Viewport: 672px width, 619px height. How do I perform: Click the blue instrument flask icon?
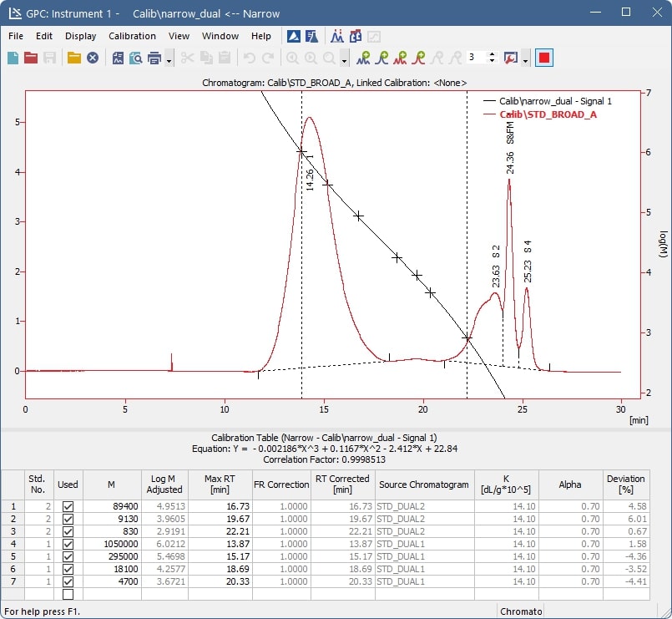pos(311,36)
